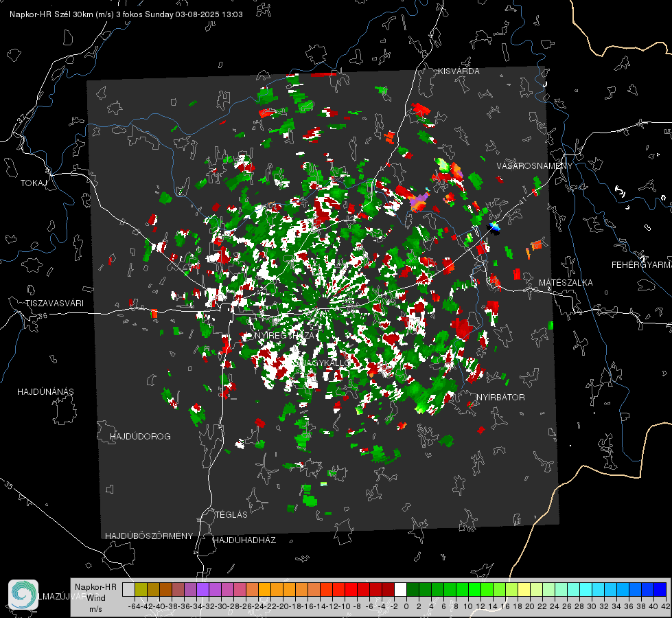This screenshot has width=672, height=618.
Task: Click road number 41 near Vásárosnamény
Action: (522, 201)
